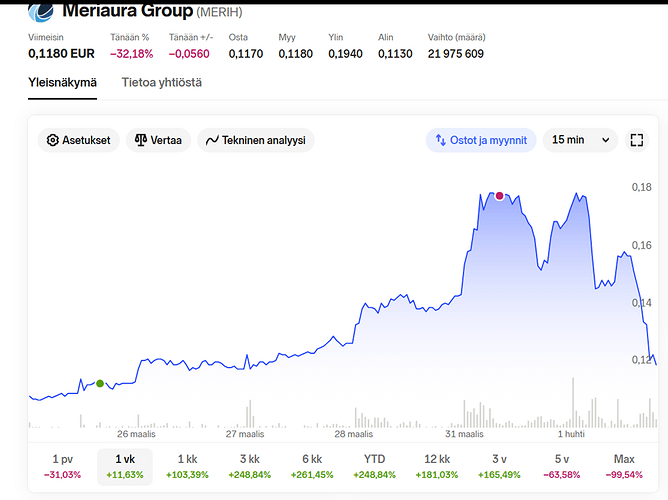
Task: Click Vaihto volume 21 975 609
Action: tap(456, 54)
